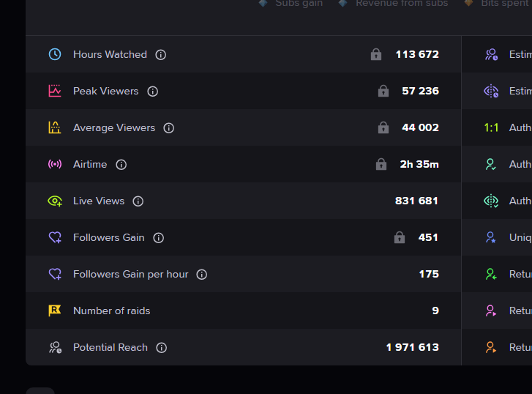Toggle the Revenue from subs legend item
Image resolution: width=532 pixels, height=394 pixels.
[x=394, y=4]
